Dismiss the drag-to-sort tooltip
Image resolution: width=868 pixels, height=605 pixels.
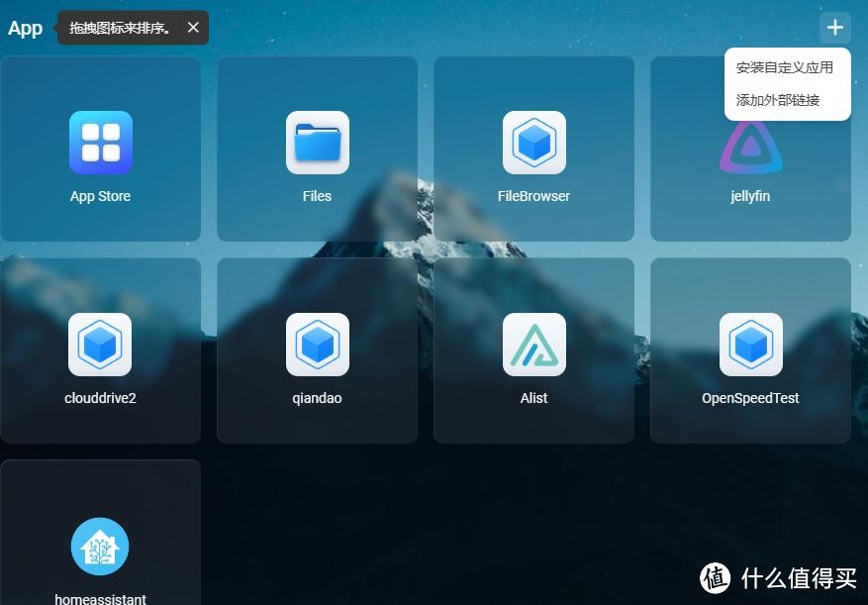[x=193, y=28]
